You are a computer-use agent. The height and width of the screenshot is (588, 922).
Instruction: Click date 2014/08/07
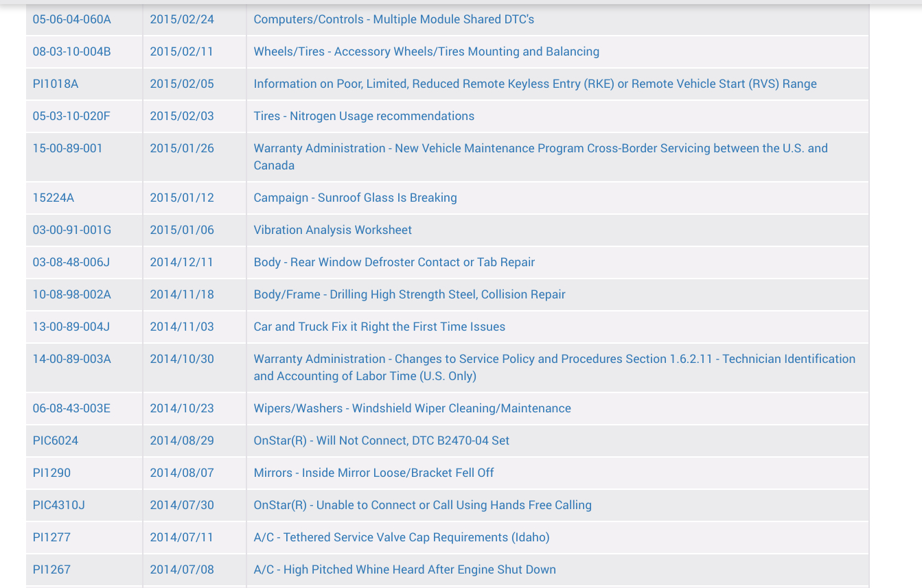182,473
